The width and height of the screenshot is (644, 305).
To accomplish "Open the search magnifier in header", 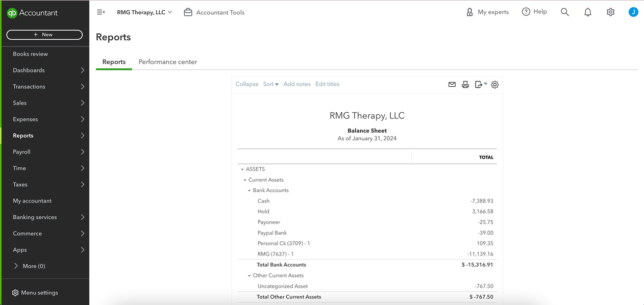I will 564,12.
